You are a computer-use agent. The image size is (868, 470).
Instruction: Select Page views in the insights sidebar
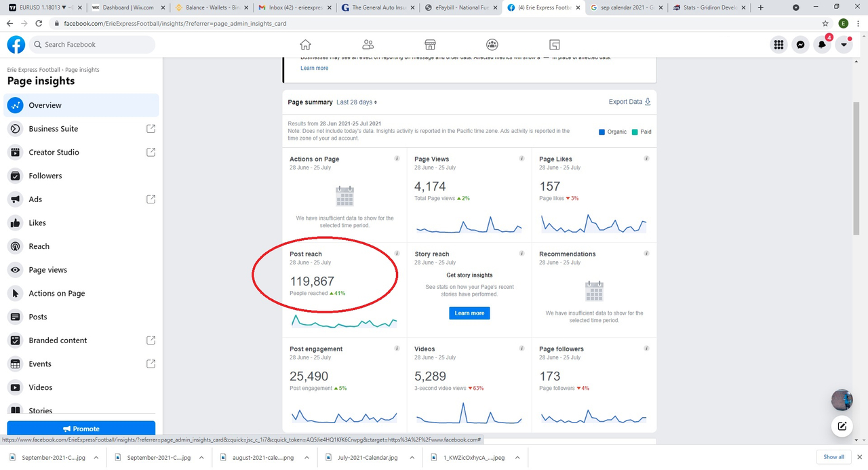47,270
